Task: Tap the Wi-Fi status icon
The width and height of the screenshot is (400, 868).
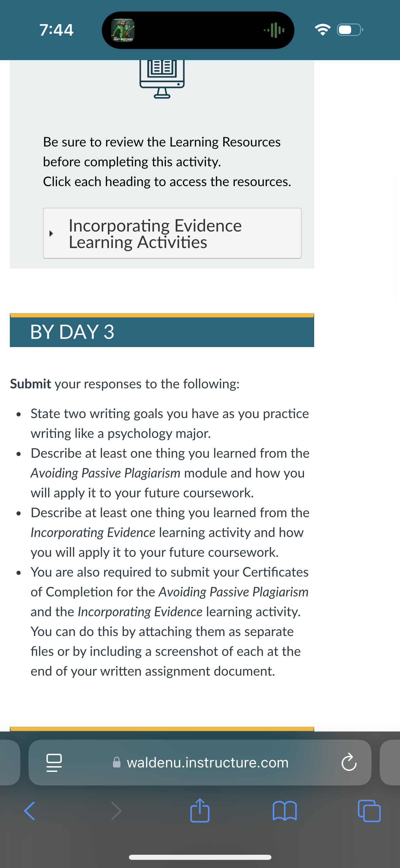Action: (x=323, y=30)
